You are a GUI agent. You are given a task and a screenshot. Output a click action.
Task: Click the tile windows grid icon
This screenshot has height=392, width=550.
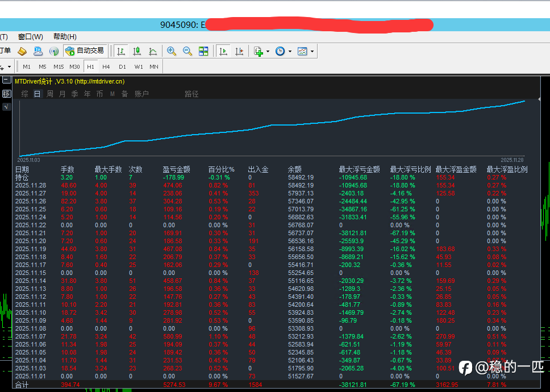pos(203,51)
